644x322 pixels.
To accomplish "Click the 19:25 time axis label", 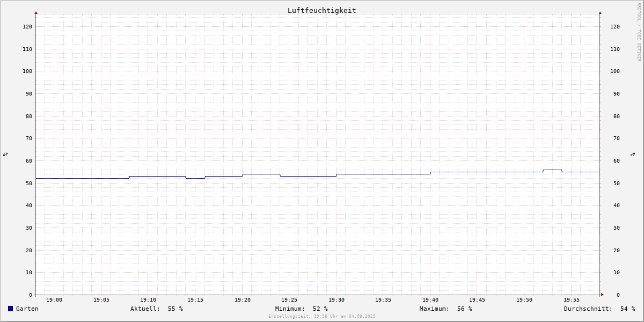I will point(289,300).
